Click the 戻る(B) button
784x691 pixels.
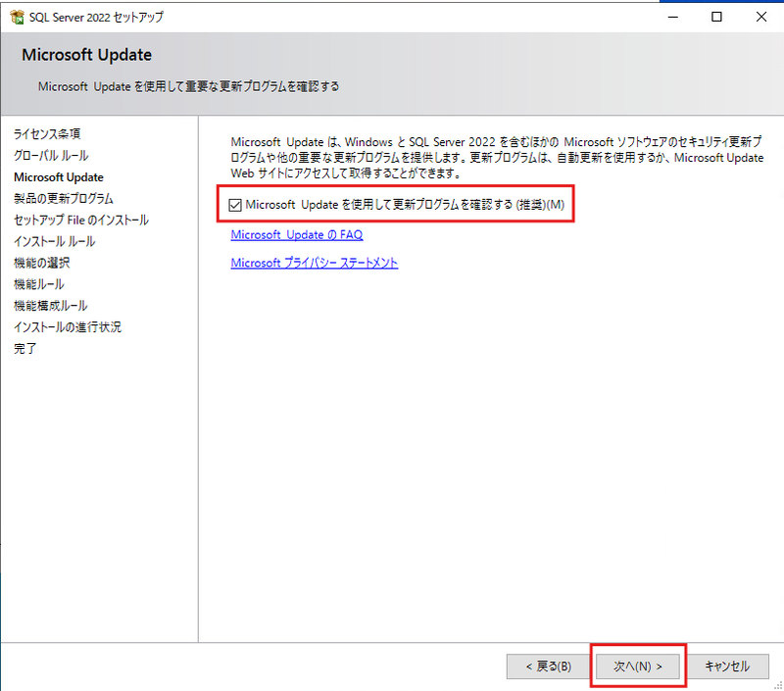[x=548, y=666]
